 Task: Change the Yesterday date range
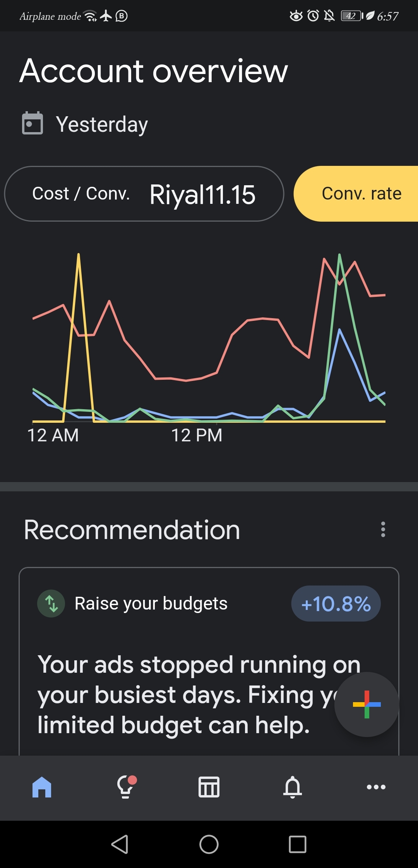click(102, 124)
